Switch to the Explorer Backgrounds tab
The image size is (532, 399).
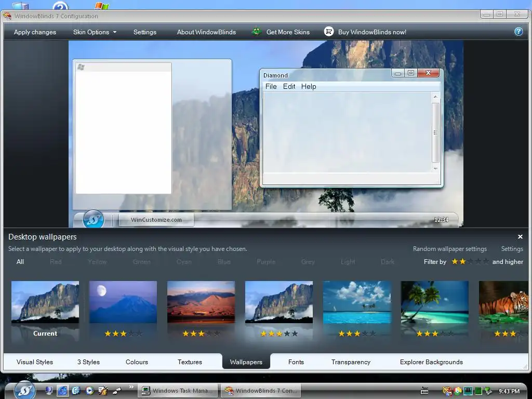pos(431,362)
